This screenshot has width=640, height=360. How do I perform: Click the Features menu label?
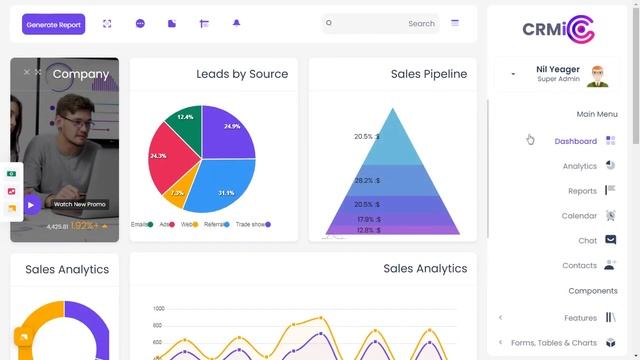(580, 318)
